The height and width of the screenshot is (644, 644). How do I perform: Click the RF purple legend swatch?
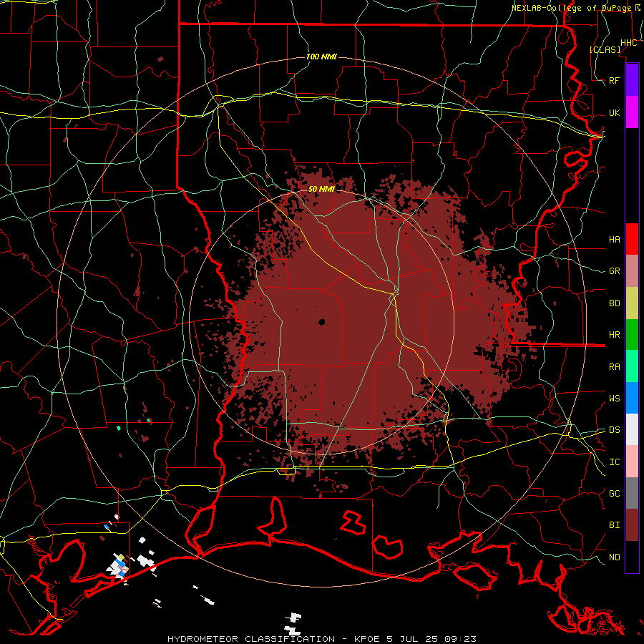coord(632,80)
